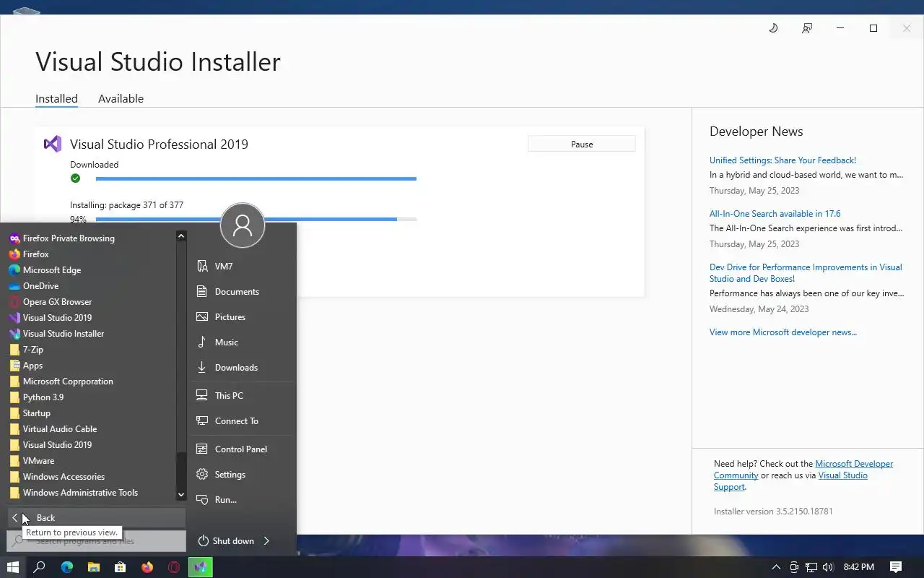Expand the Virtual Audio Cable folder

[91, 429]
